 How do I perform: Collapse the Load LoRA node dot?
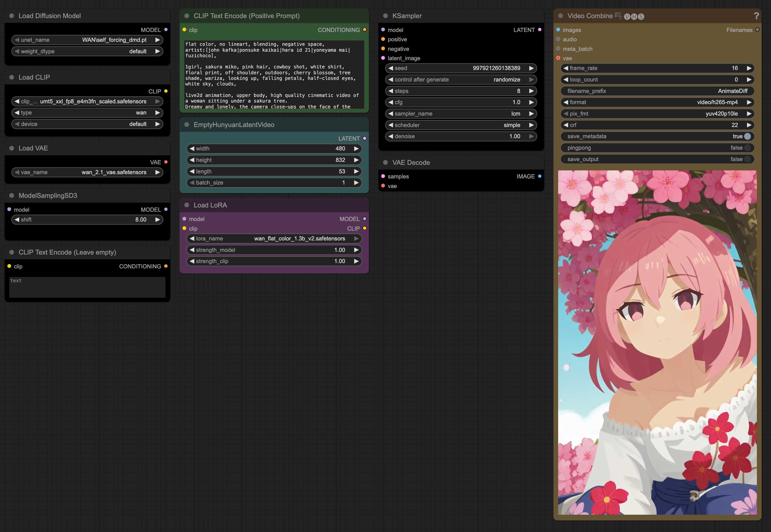coord(187,205)
